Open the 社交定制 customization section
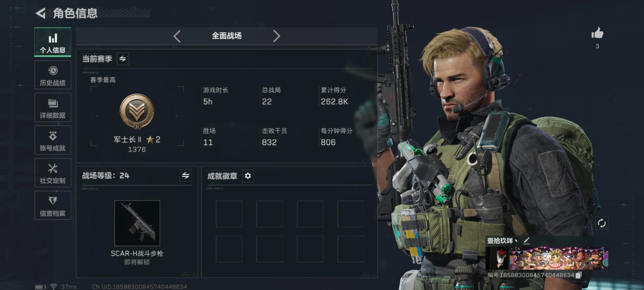 pos(53,173)
